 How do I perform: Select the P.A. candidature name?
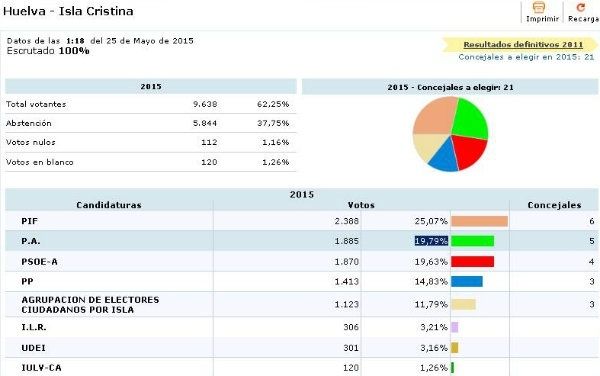click(x=31, y=241)
